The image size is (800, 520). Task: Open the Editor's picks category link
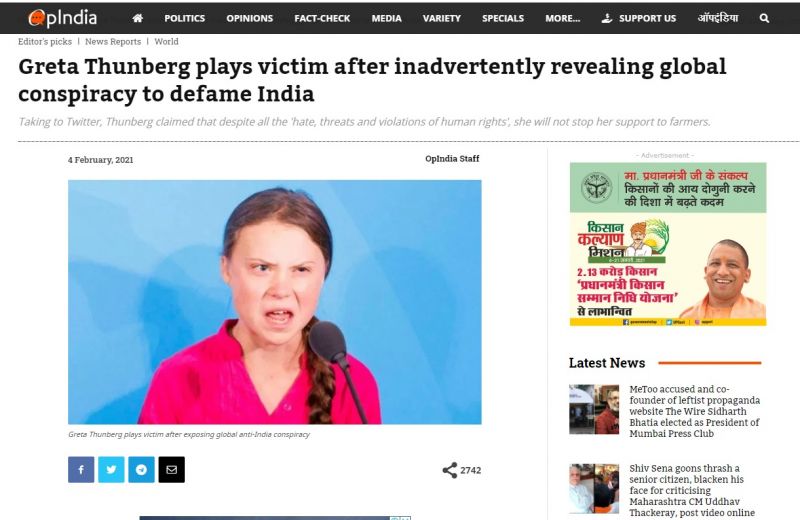pos(45,42)
